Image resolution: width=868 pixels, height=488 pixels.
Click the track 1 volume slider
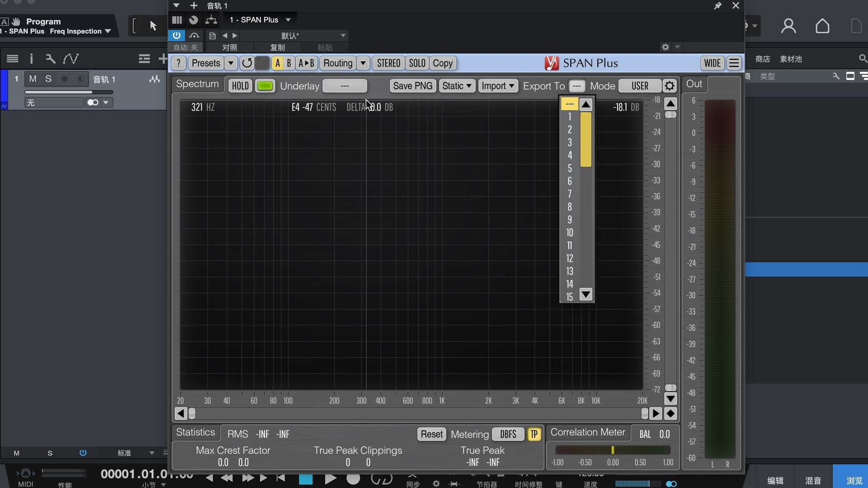pos(68,92)
